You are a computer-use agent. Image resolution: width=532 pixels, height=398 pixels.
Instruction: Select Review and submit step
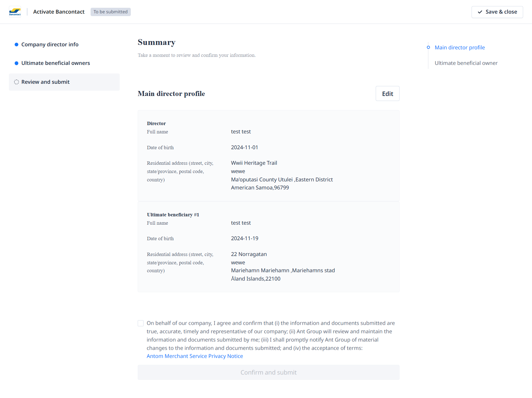pos(45,82)
